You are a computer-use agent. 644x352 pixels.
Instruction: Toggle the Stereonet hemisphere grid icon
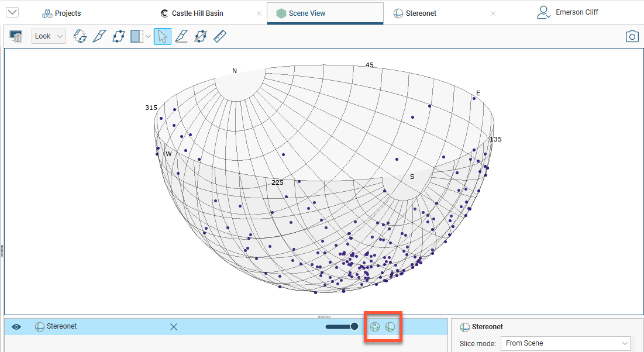click(x=391, y=327)
